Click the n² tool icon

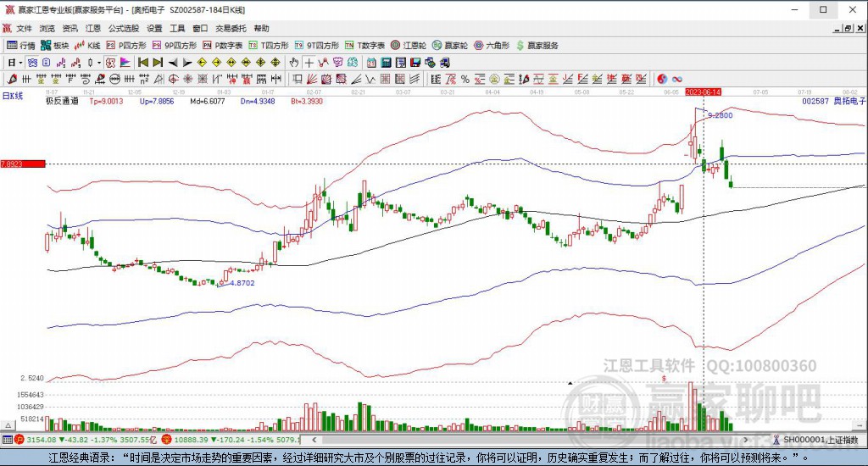pos(144,79)
